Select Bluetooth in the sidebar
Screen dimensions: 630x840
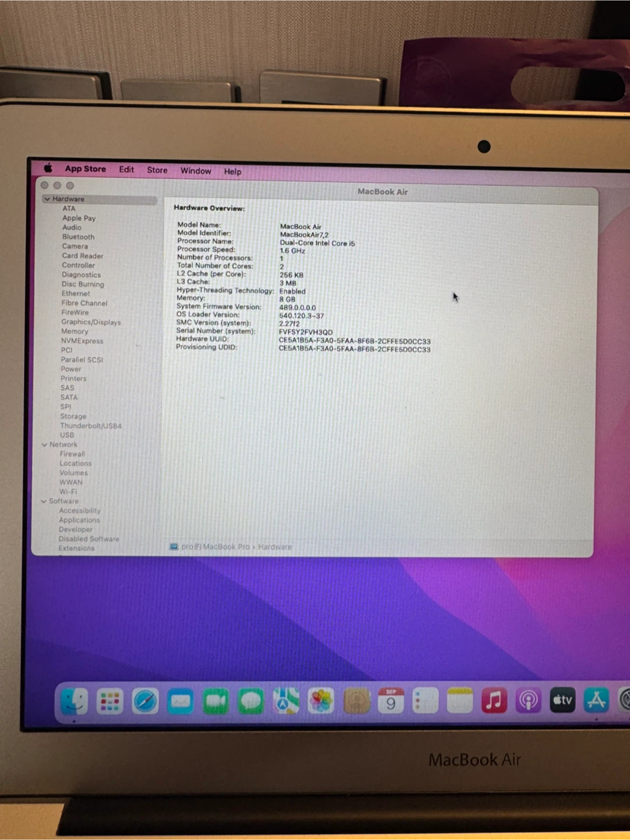78,237
